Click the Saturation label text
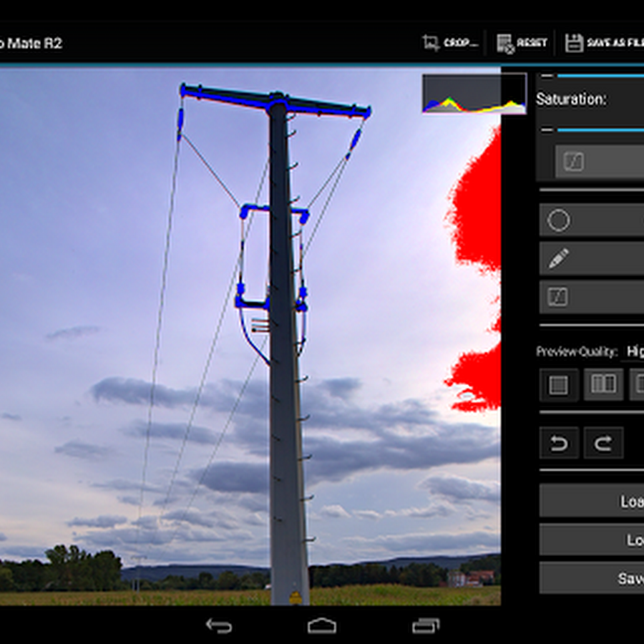 571,99
